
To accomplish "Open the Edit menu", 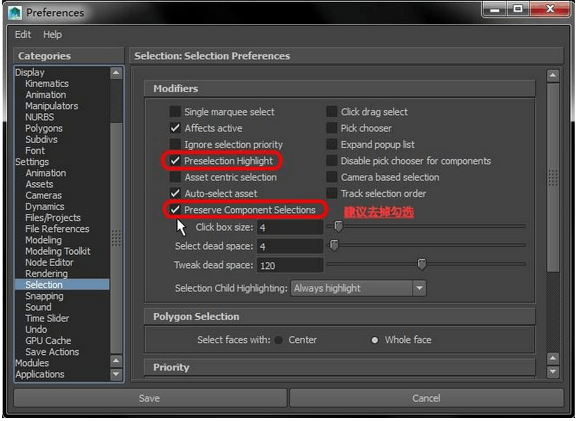I will [x=23, y=35].
